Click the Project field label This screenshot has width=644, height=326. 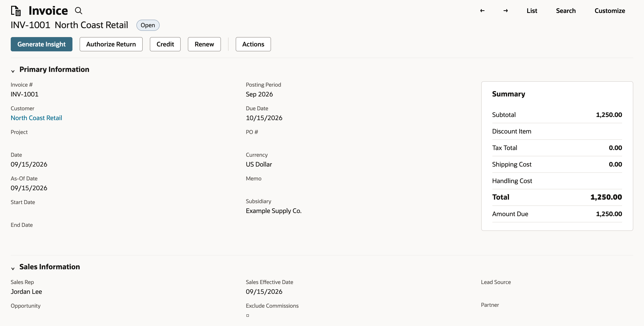(x=19, y=132)
